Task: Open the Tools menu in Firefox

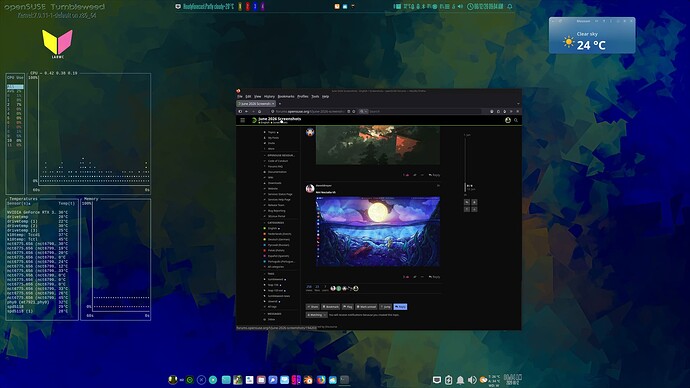Action: click(x=315, y=96)
